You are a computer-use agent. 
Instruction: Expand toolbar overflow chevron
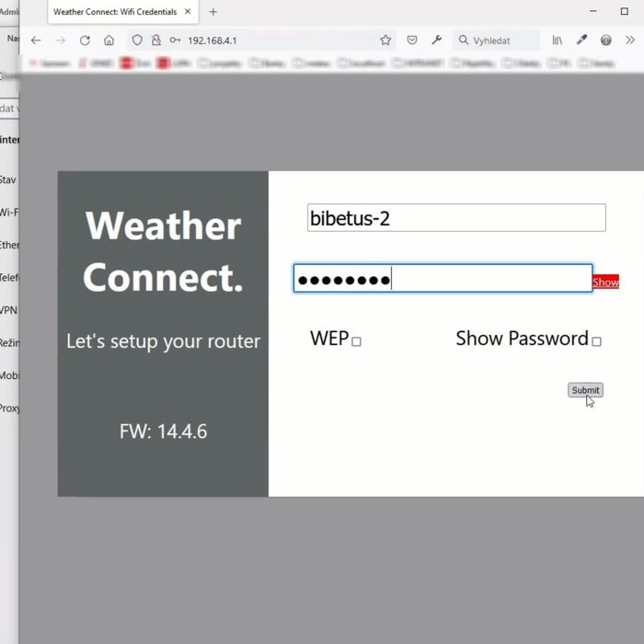(x=630, y=40)
